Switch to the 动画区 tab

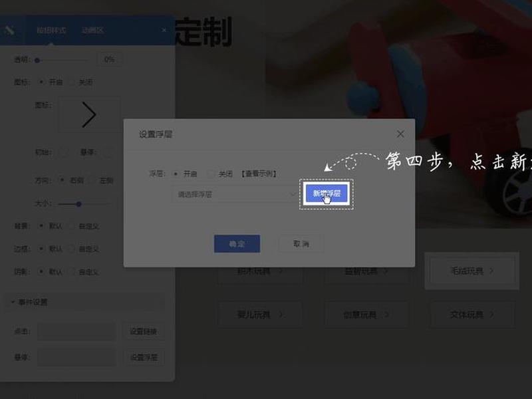point(92,31)
